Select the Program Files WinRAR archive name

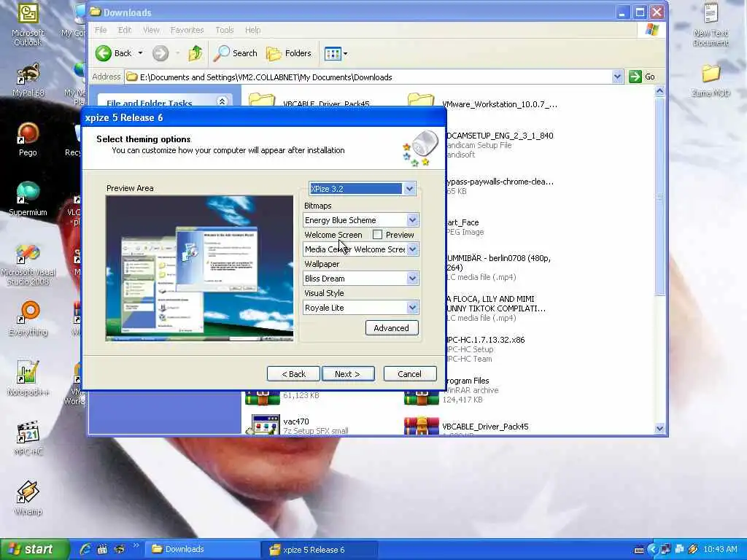468,381
